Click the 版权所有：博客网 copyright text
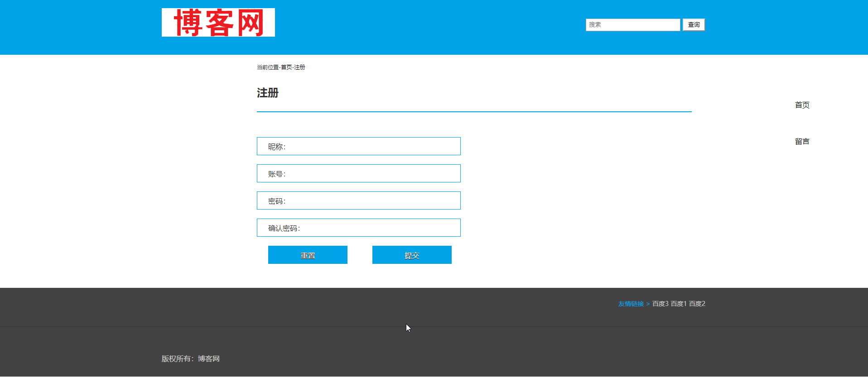 (190, 359)
